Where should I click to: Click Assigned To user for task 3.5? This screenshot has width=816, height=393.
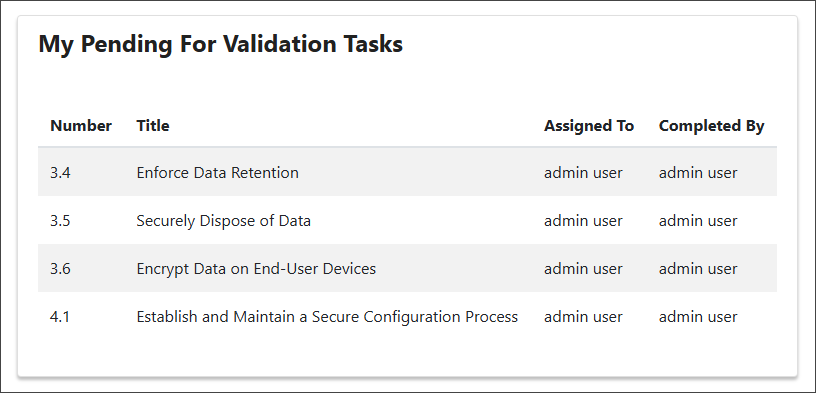pyautogui.click(x=583, y=221)
